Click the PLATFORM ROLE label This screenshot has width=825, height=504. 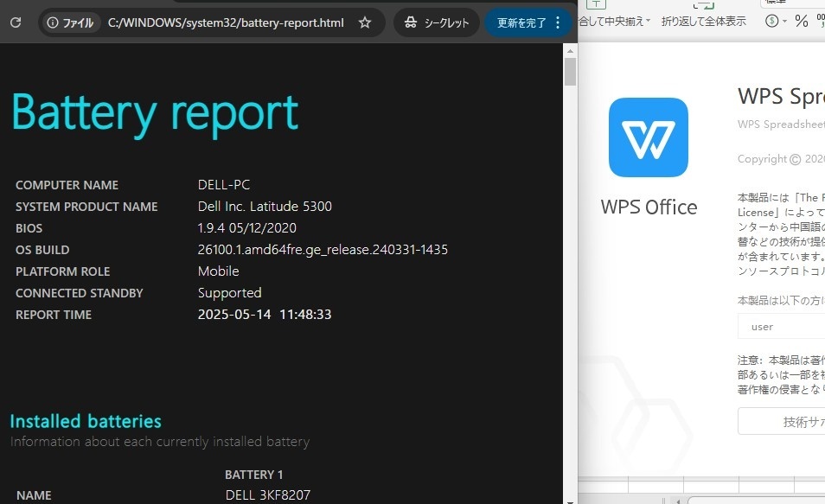pyautogui.click(x=62, y=271)
